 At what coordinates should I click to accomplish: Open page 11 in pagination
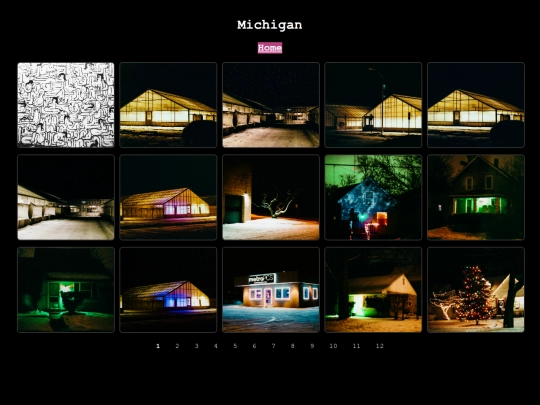point(356,346)
